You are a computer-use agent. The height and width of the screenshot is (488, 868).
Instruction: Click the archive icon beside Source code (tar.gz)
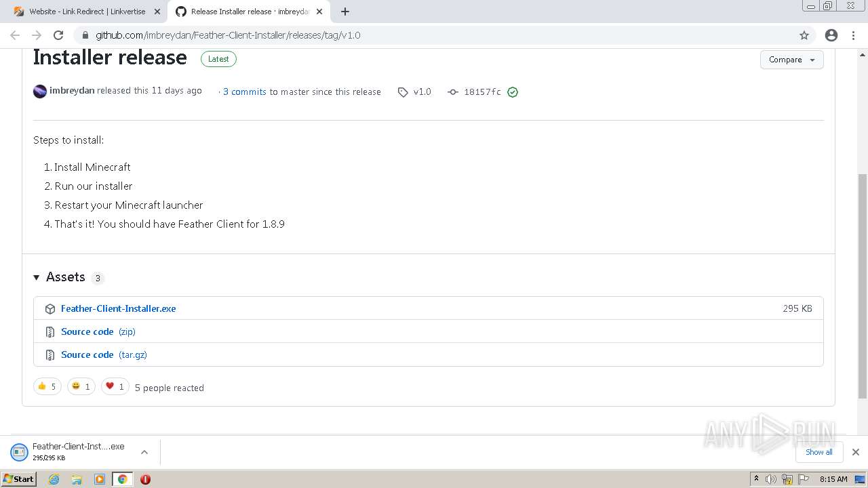pos(50,355)
